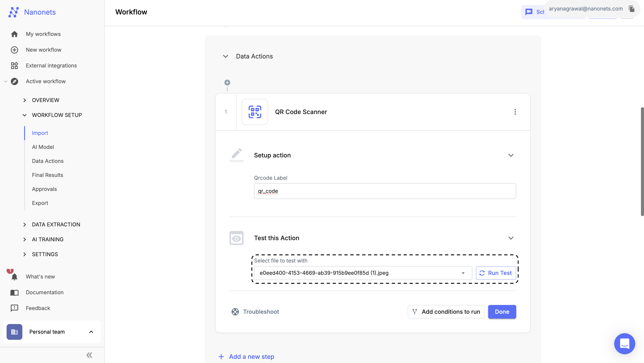This screenshot has width=644, height=363.
Task: Open the Documentation book icon
Action: pos(14,292)
